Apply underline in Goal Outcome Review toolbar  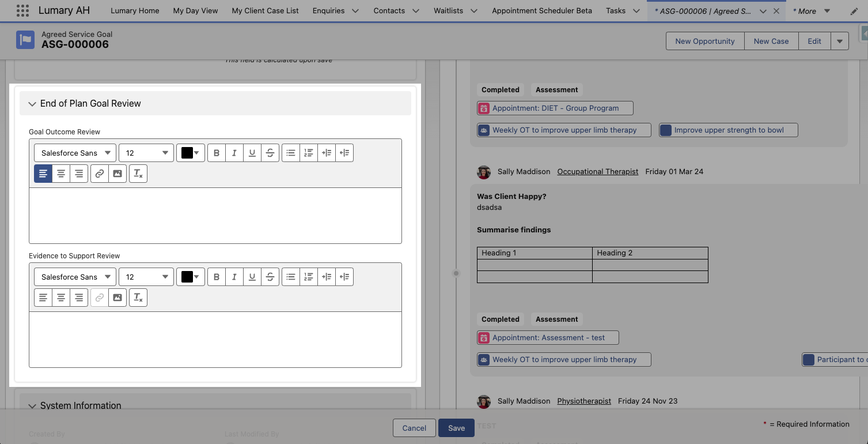252,152
